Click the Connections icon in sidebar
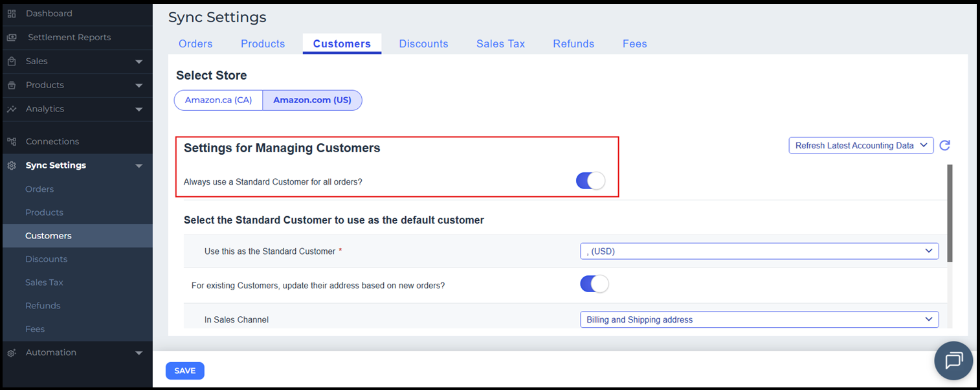 pos(12,141)
